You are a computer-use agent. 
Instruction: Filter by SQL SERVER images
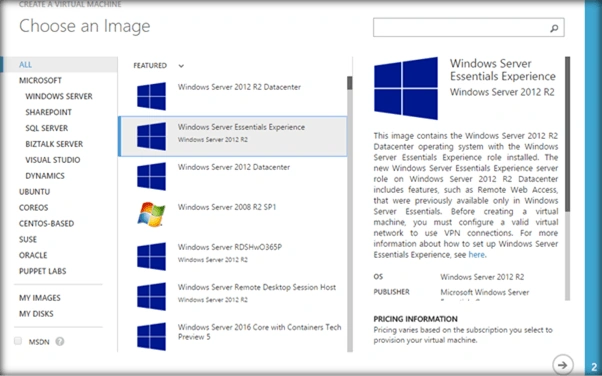[46, 128]
